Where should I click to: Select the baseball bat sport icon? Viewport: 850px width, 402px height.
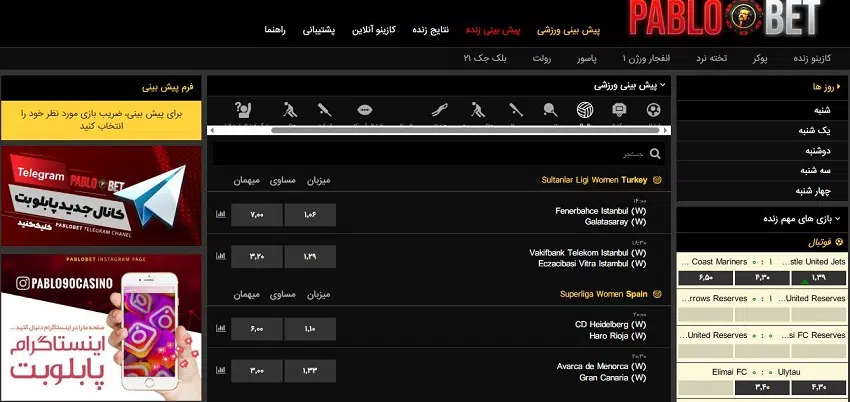tap(516, 111)
